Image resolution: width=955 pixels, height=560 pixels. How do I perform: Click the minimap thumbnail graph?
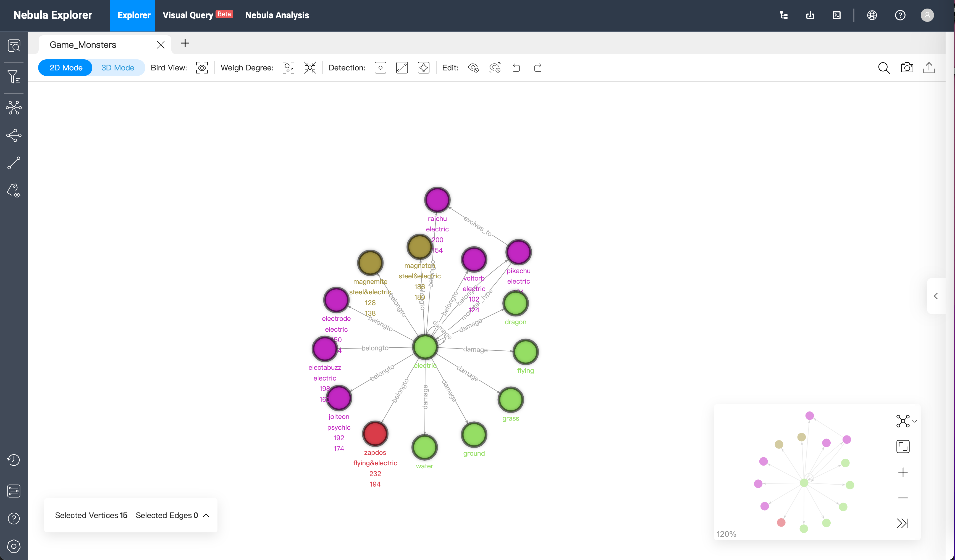[x=804, y=472]
